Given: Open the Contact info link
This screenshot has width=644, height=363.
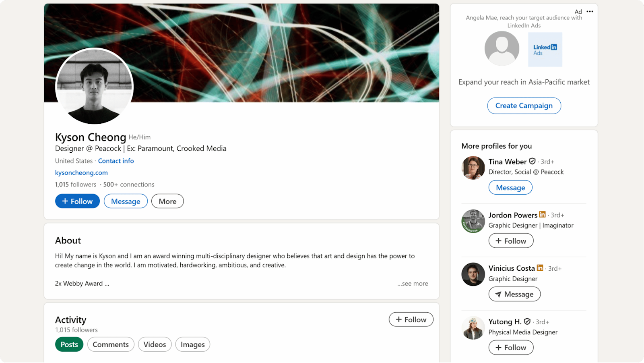Looking at the screenshot, I should tap(116, 161).
